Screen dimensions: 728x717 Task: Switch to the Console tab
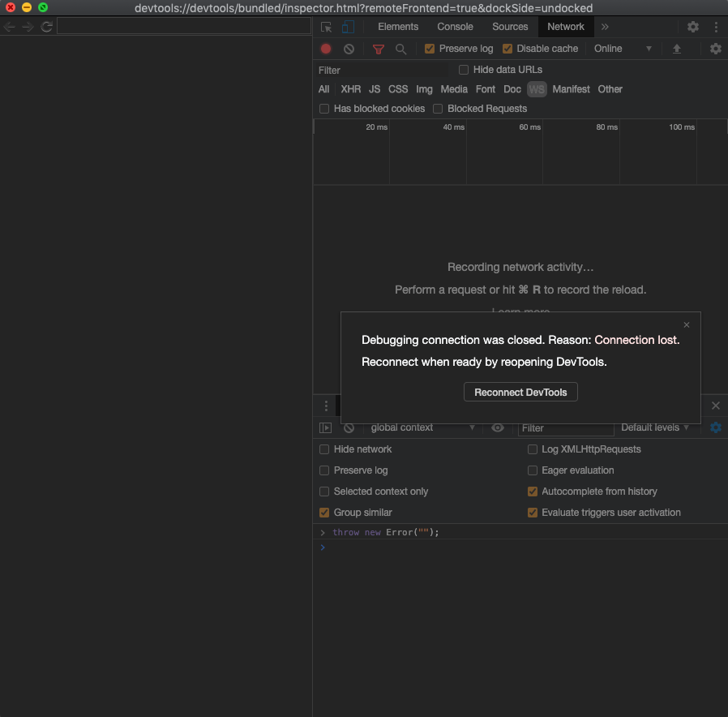(x=455, y=27)
